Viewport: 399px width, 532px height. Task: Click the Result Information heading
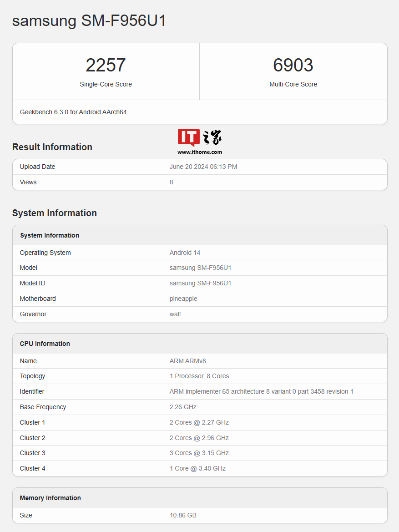(x=52, y=147)
